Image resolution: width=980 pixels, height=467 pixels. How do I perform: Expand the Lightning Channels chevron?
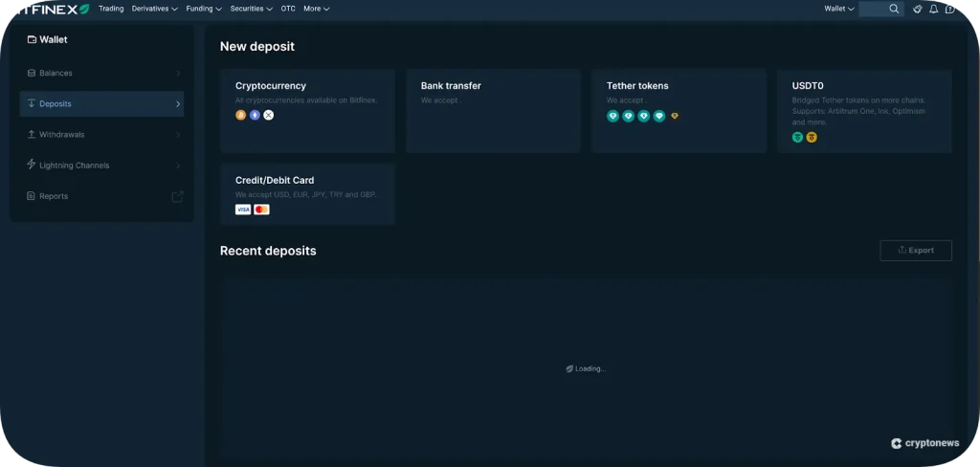pyautogui.click(x=178, y=165)
